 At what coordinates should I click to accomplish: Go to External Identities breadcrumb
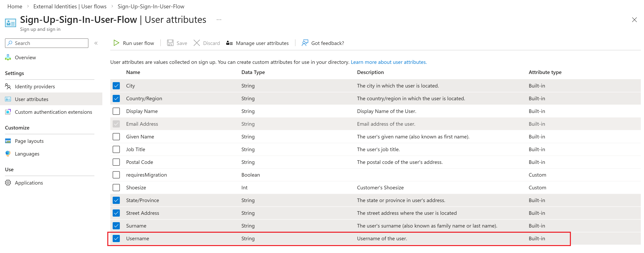coord(70,6)
